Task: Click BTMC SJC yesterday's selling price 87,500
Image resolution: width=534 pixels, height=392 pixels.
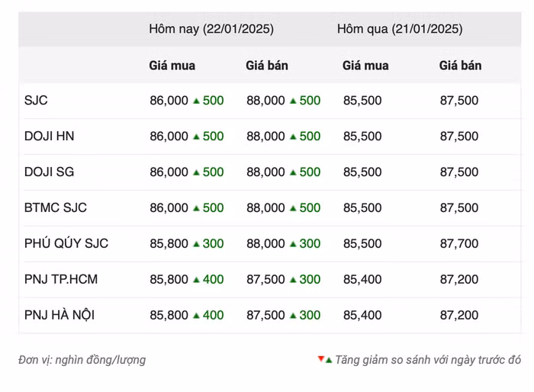Action: (x=459, y=208)
